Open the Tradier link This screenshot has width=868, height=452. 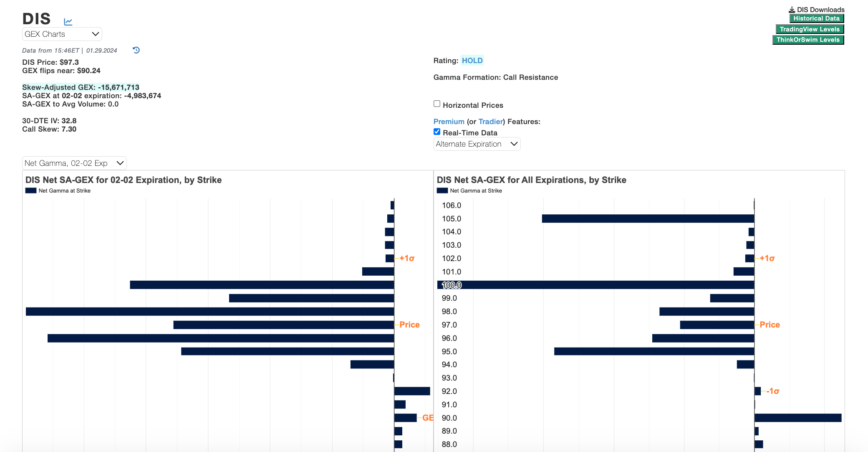490,122
